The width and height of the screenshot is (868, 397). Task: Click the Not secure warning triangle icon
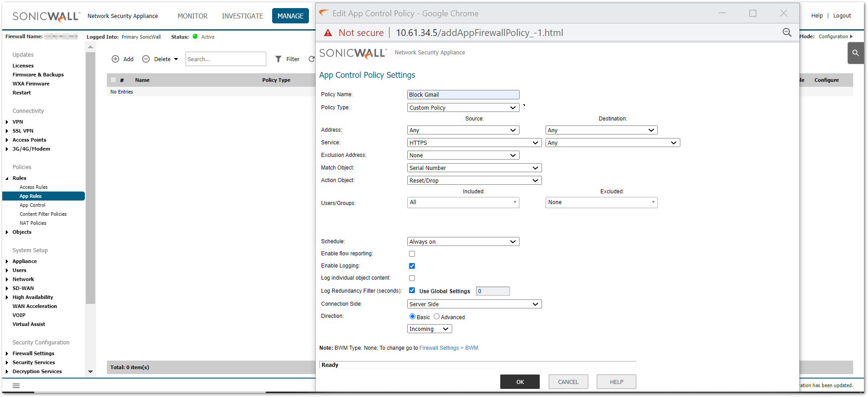click(x=328, y=33)
